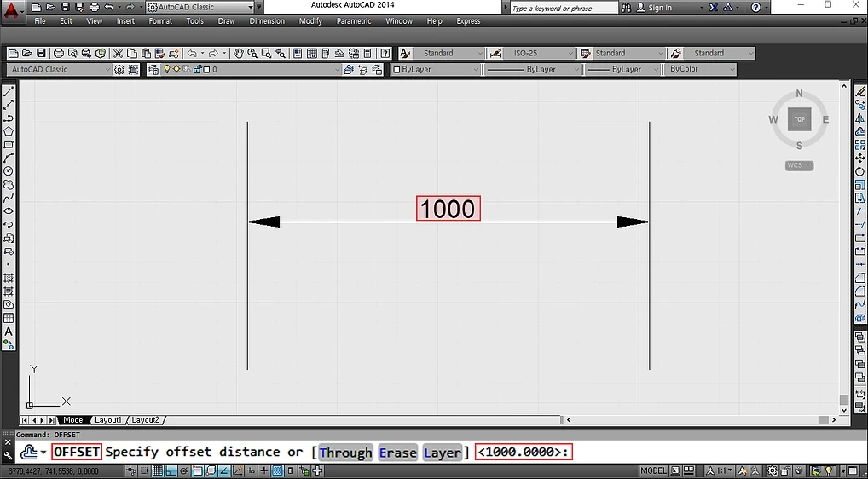Click the Pan hand icon
The image size is (868, 479).
pyautogui.click(x=239, y=53)
